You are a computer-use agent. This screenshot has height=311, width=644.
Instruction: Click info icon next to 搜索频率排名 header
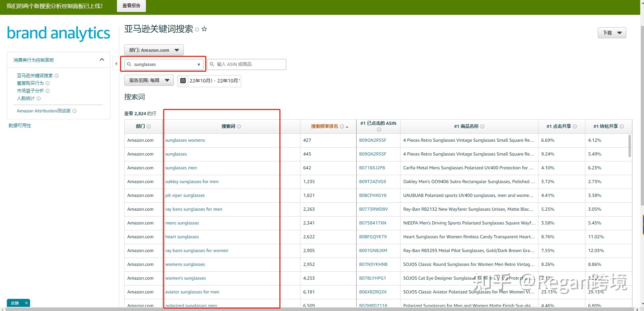point(342,127)
